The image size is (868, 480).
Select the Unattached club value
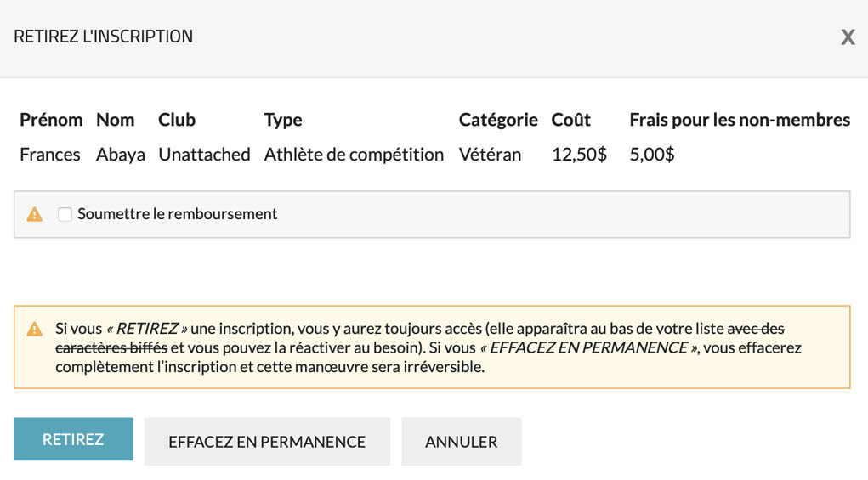204,155
